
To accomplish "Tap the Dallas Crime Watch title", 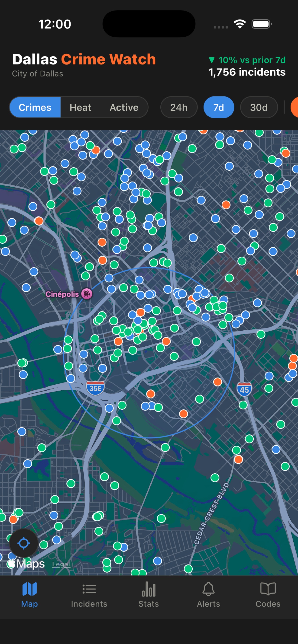I will click(x=84, y=59).
